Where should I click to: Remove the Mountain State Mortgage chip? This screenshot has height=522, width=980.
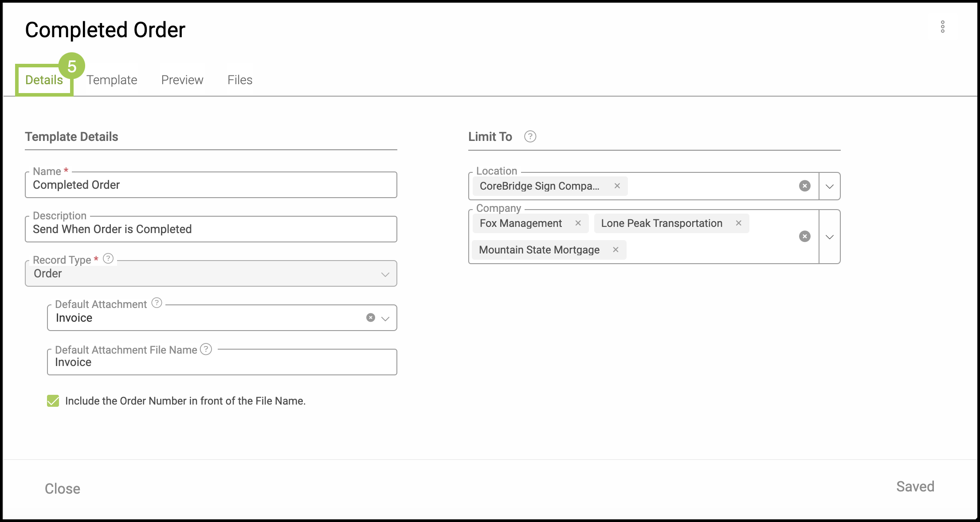point(615,250)
